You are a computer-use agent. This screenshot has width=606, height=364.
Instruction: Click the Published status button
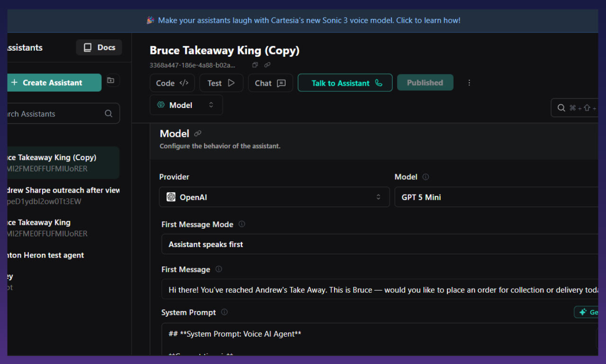click(425, 82)
